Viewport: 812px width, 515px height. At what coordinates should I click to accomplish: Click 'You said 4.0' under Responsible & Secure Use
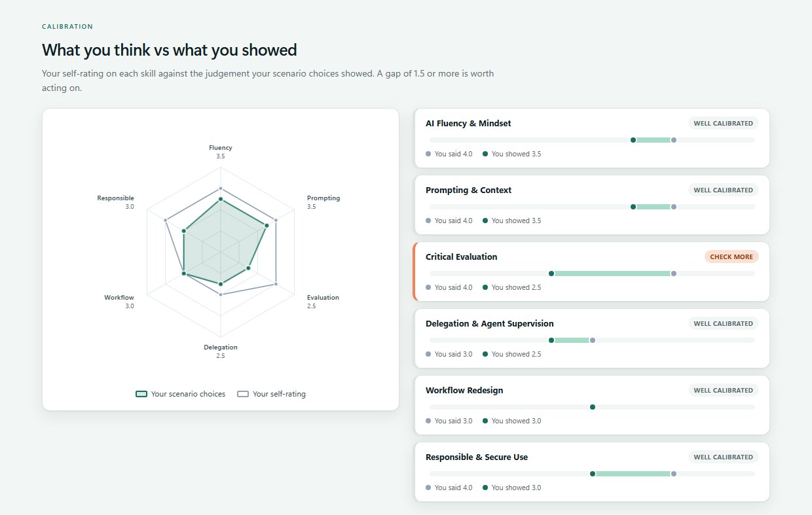pyautogui.click(x=449, y=488)
